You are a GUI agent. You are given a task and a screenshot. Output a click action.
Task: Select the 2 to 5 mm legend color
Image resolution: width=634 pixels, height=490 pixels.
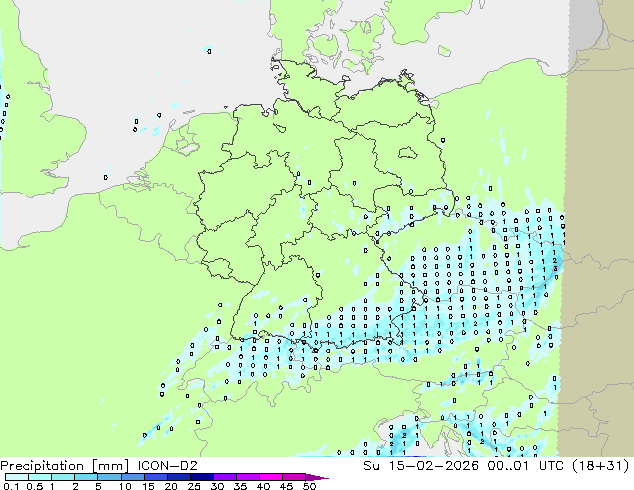pyautogui.click(x=86, y=477)
